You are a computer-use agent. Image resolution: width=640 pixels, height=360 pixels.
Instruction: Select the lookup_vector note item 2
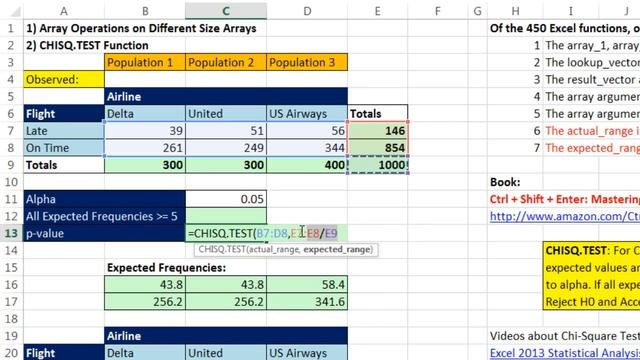[592, 62]
